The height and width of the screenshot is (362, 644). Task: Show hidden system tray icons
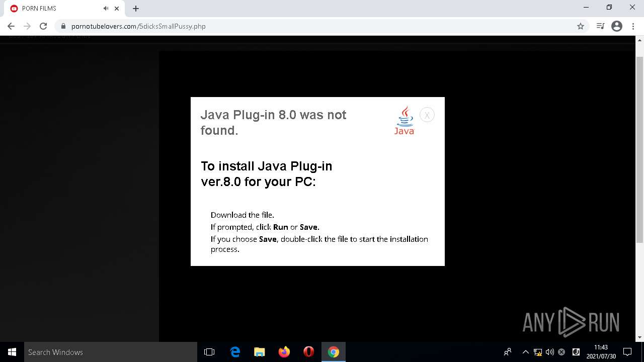pyautogui.click(x=525, y=352)
